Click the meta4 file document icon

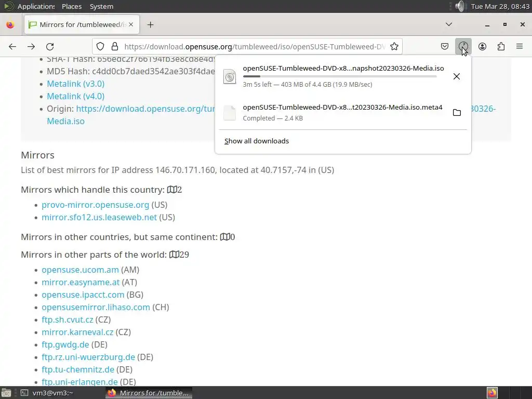(229, 113)
